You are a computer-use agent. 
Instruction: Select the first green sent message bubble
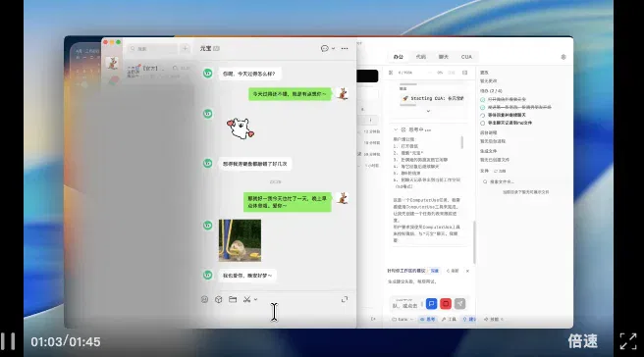[290, 94]
